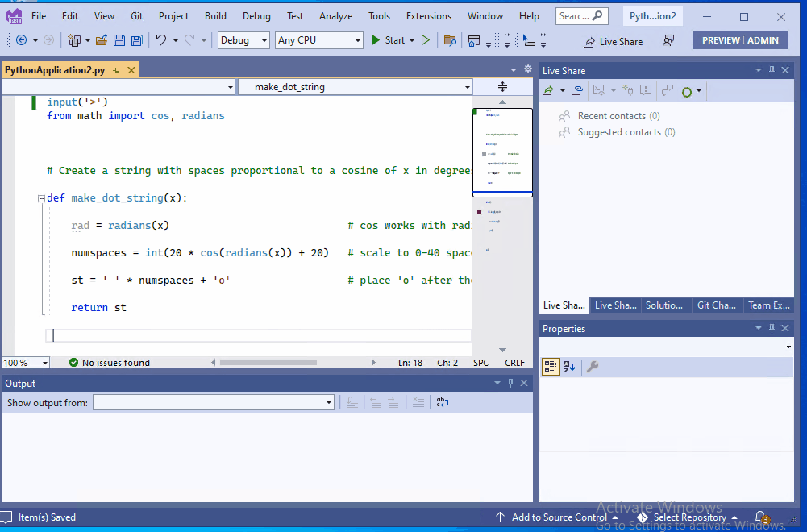Click the Visual Studio logo icon
This screenshot has width=807, height=532.
(14, 16)
